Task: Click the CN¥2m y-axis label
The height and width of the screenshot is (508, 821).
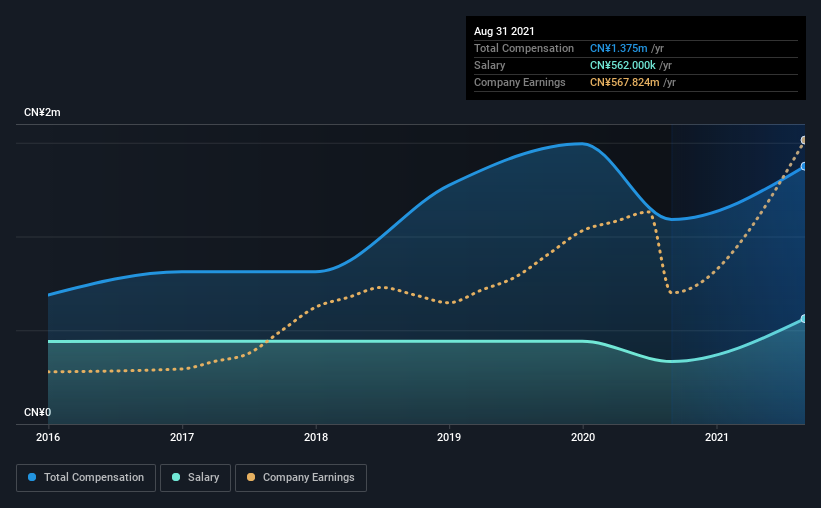Action: tap(42, 113)
